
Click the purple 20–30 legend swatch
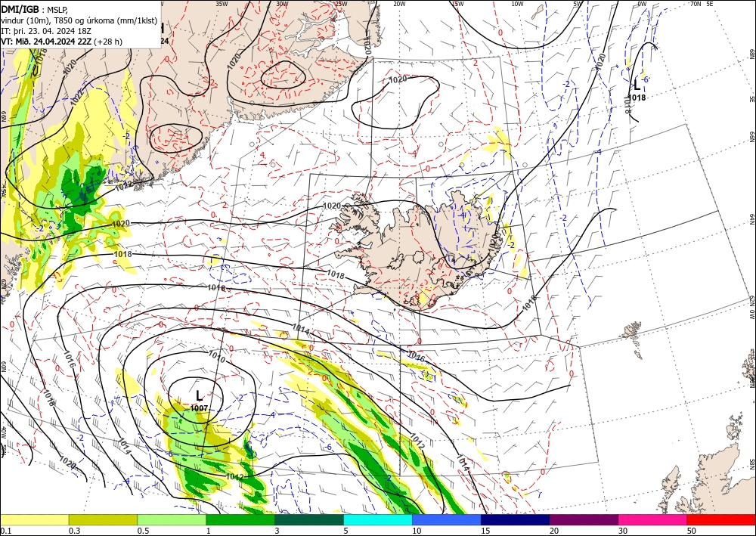coord(584,519)
